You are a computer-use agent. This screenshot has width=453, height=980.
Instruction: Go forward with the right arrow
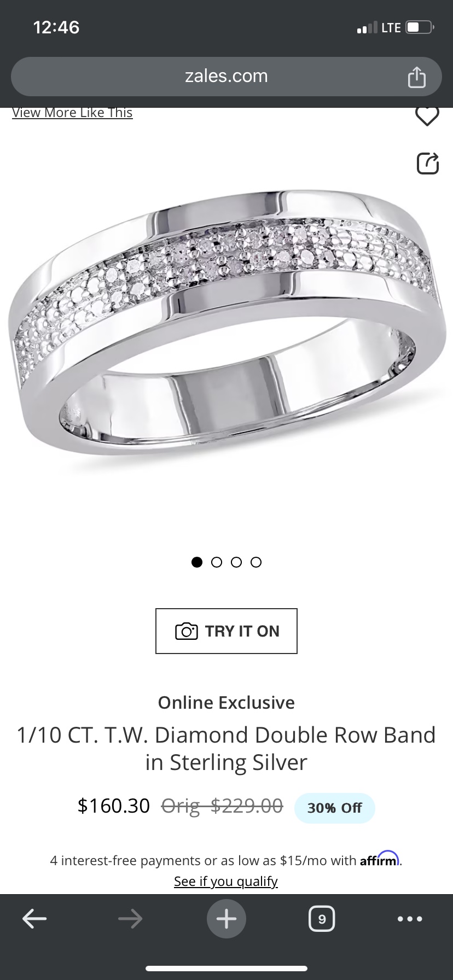(x=130, y=919)
